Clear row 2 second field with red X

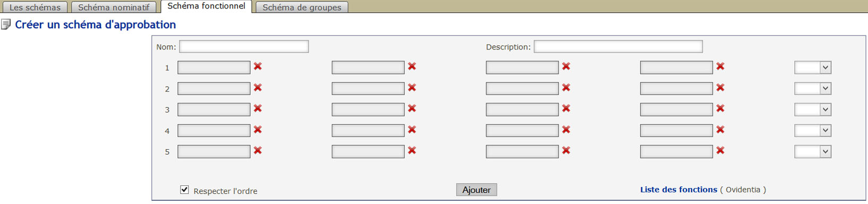(x=412, y=88)
